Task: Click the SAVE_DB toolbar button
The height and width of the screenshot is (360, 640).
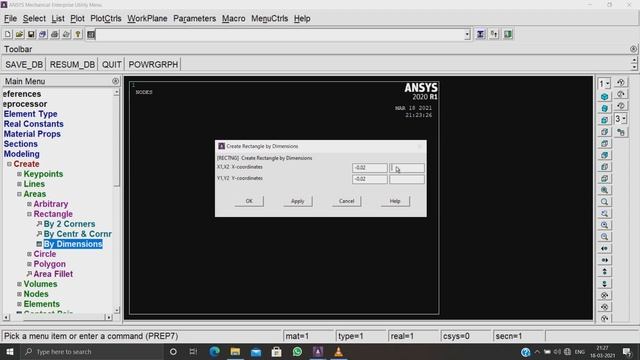Action: point(24,64)
